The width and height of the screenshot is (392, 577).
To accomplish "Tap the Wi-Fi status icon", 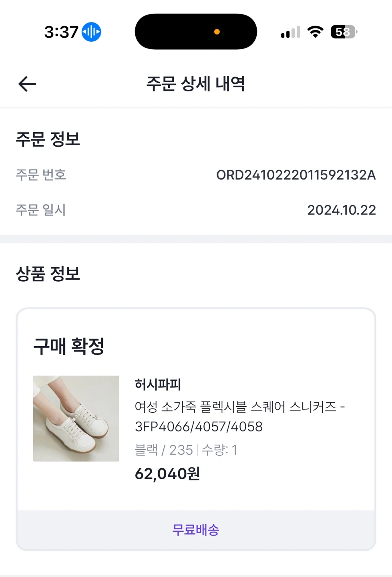I will pyautogui.click(x=315, y=32).
